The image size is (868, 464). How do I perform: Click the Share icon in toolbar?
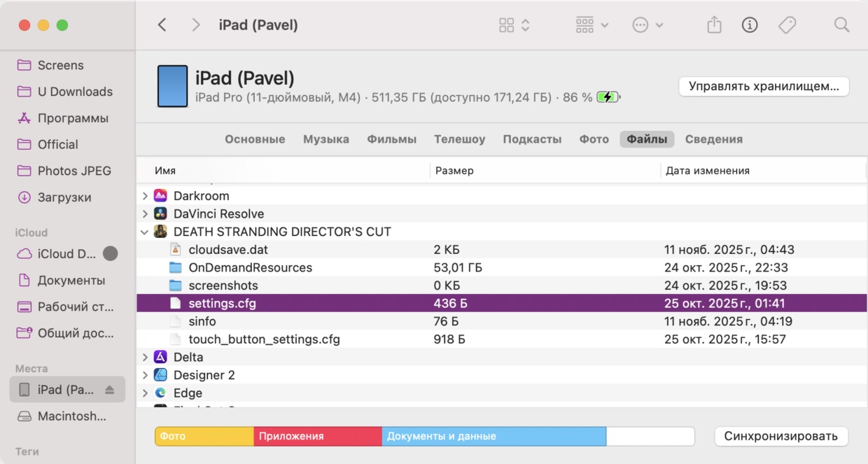[x=713, y=25]
